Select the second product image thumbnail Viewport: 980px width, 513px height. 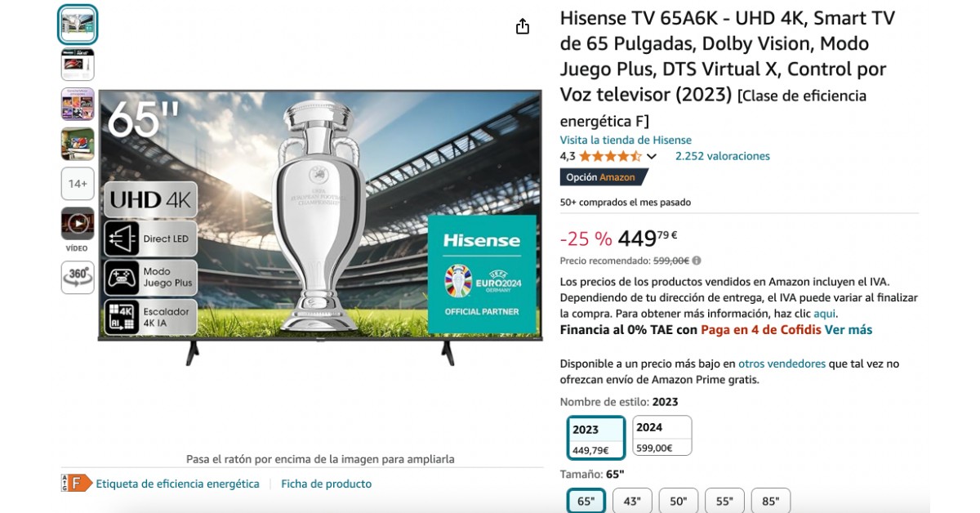[x=78, y=65]
